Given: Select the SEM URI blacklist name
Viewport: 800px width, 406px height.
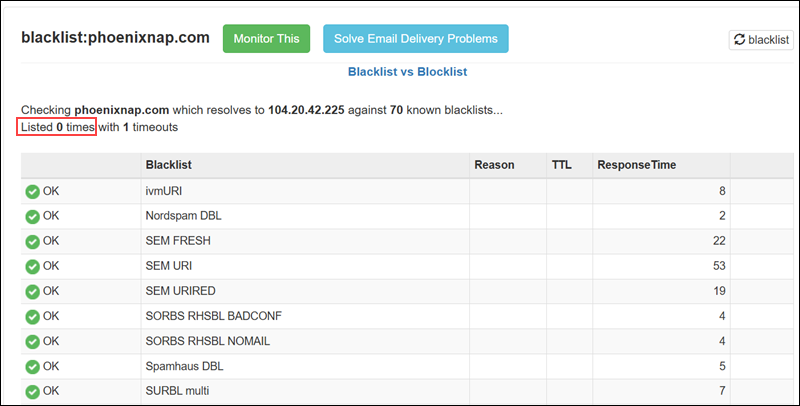Looking at the screenshot, I should point(169,266).
